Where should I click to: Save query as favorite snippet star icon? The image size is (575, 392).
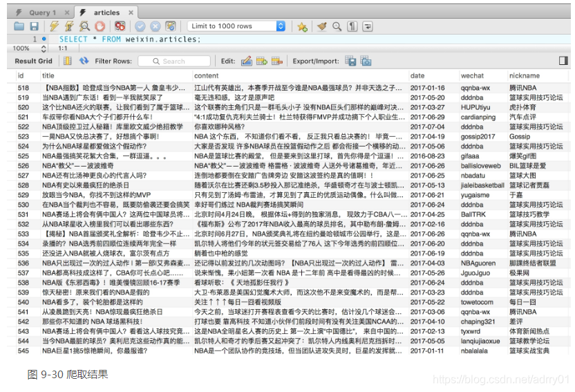click(x=302, y=26)
